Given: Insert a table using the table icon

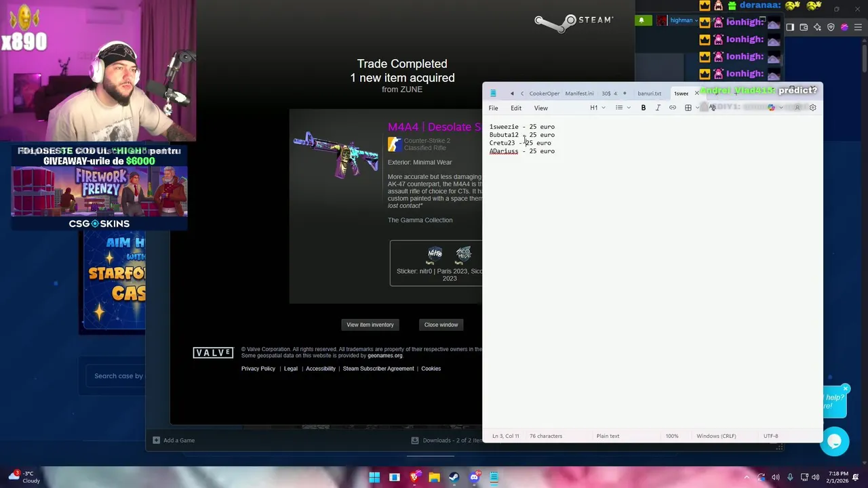Looking at the screenshot, I should click(688, 108).
